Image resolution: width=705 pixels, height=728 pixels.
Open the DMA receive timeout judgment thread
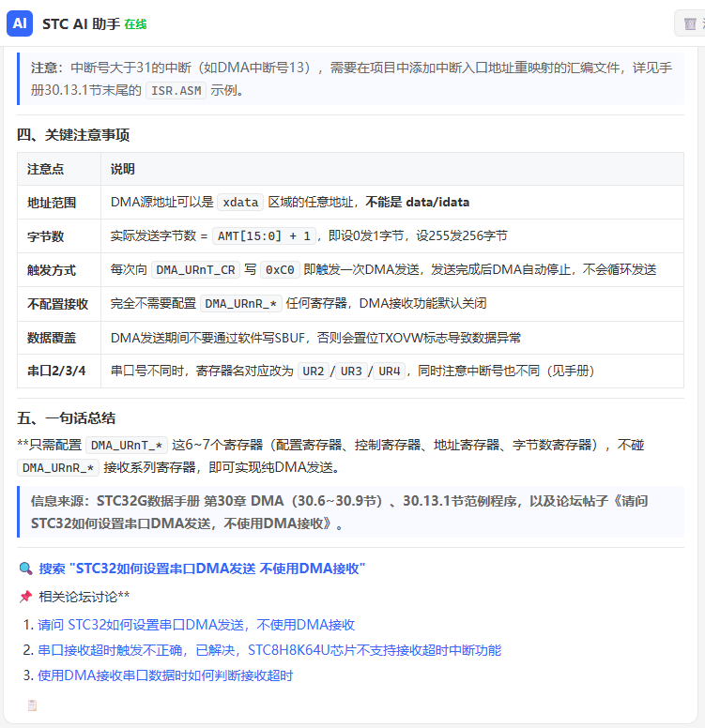point(165,675)
